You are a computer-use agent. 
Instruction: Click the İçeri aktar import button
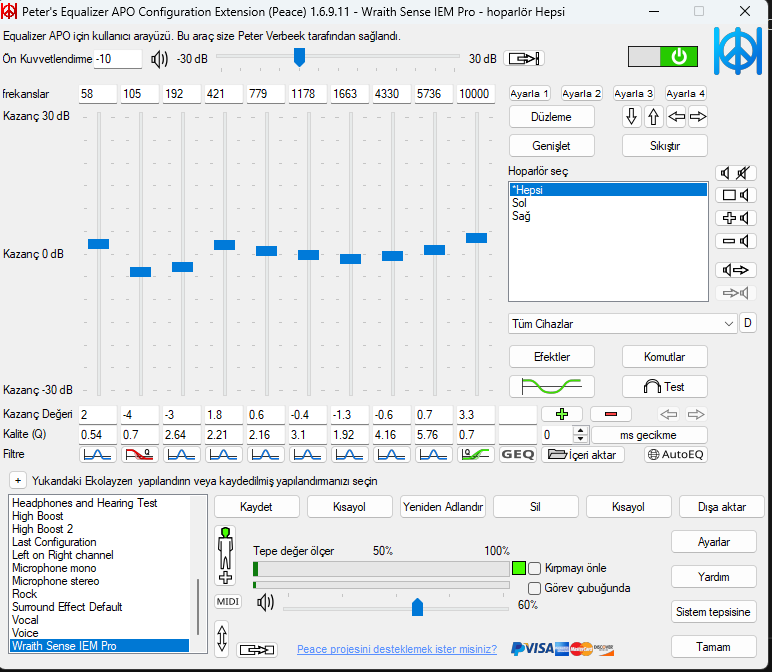pyautogui.click(x=583, y=454)
